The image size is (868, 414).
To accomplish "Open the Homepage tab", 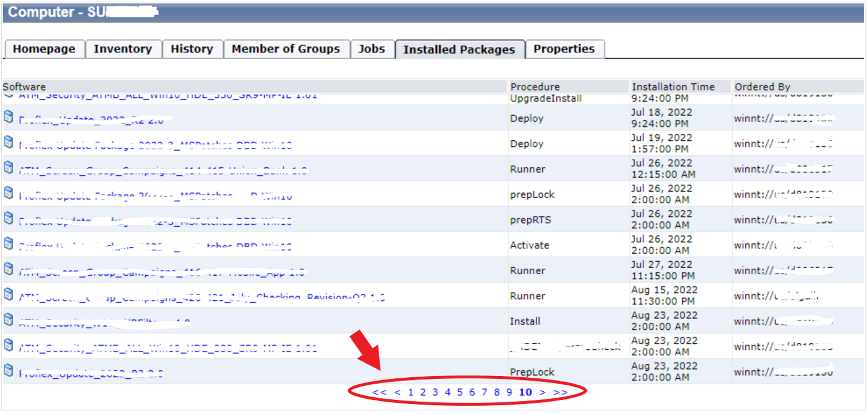I will tap(44, 49).
